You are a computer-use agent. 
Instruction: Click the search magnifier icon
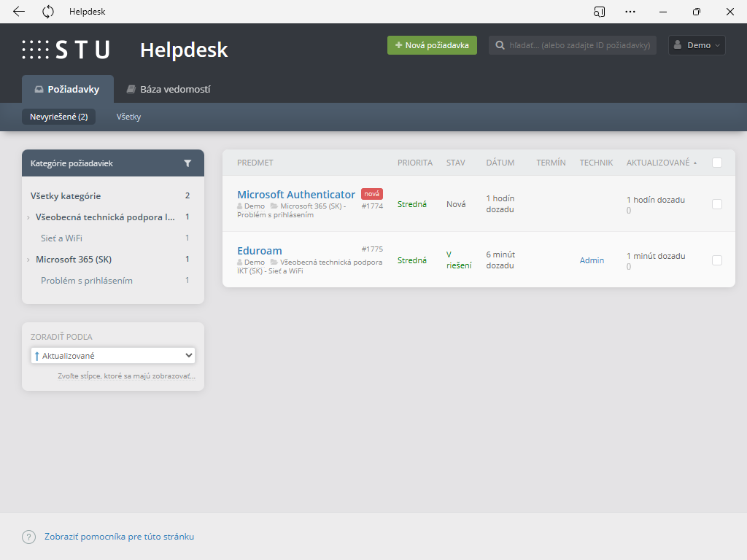coord(500,45)
